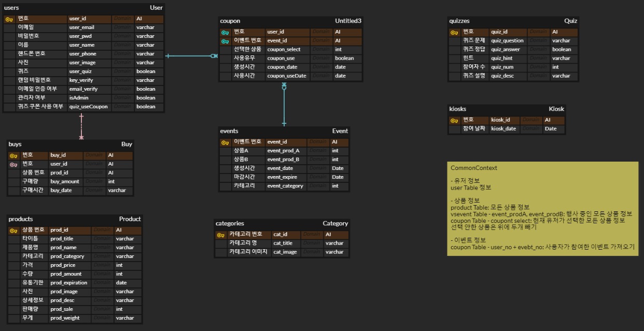Select the key icon beside quizzes quiz_id
The width and height of the screenshot is (644, 331).
(x=454, y=32)
